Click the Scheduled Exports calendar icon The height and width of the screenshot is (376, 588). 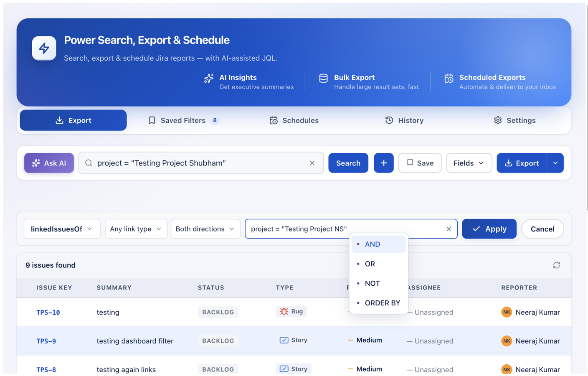tap(449, 78)
